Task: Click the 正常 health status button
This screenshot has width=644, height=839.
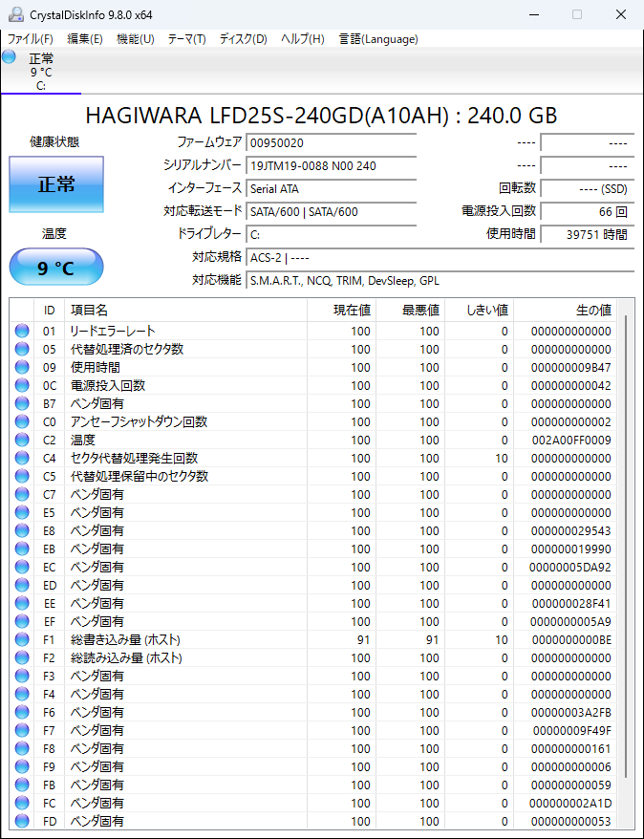Action: click(x=56, y=184)
